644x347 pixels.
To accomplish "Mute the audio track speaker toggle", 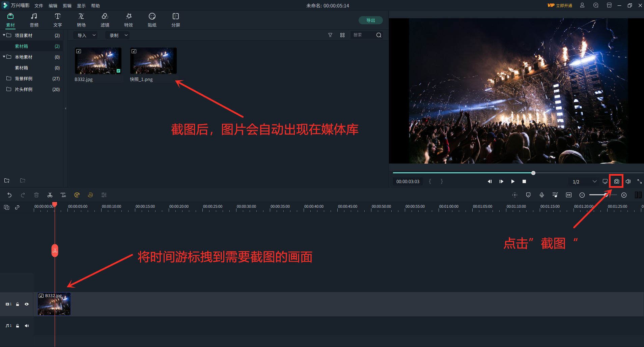I will [27, 326].
